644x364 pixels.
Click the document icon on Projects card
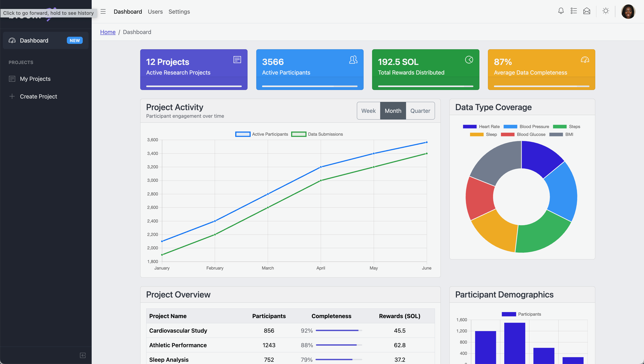tap(237, 60)
